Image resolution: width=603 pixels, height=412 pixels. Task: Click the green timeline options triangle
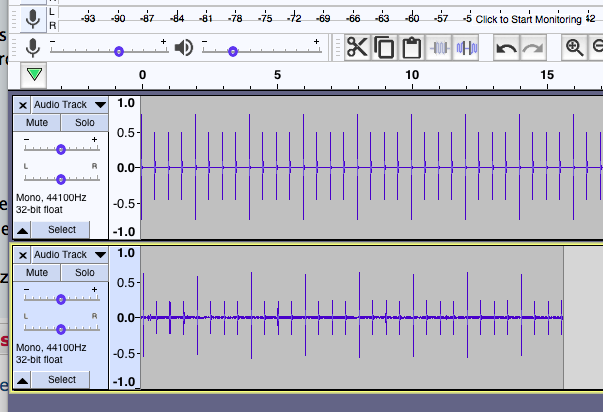point(34,75)
